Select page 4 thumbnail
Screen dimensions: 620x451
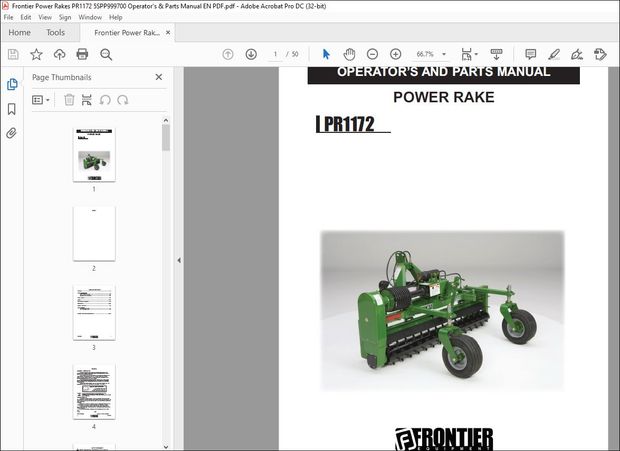point(94,392)
